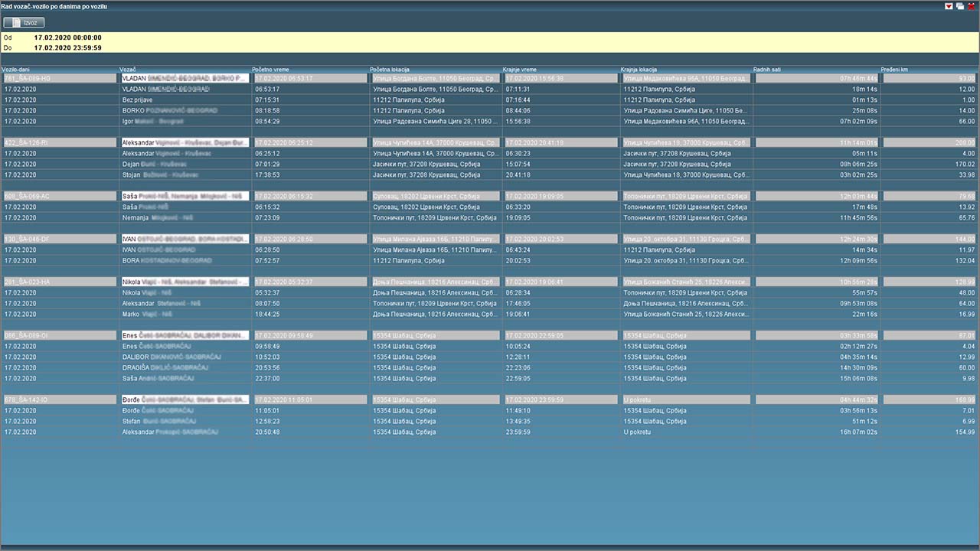The image size is (980, 551).
Task: Select the Od start date value
Action: (x=67, y=37)
